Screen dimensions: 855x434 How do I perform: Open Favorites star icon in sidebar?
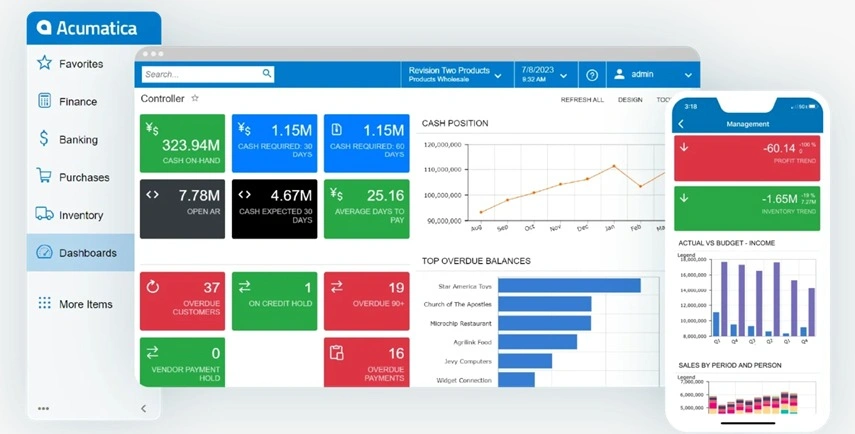click(44, 63)
